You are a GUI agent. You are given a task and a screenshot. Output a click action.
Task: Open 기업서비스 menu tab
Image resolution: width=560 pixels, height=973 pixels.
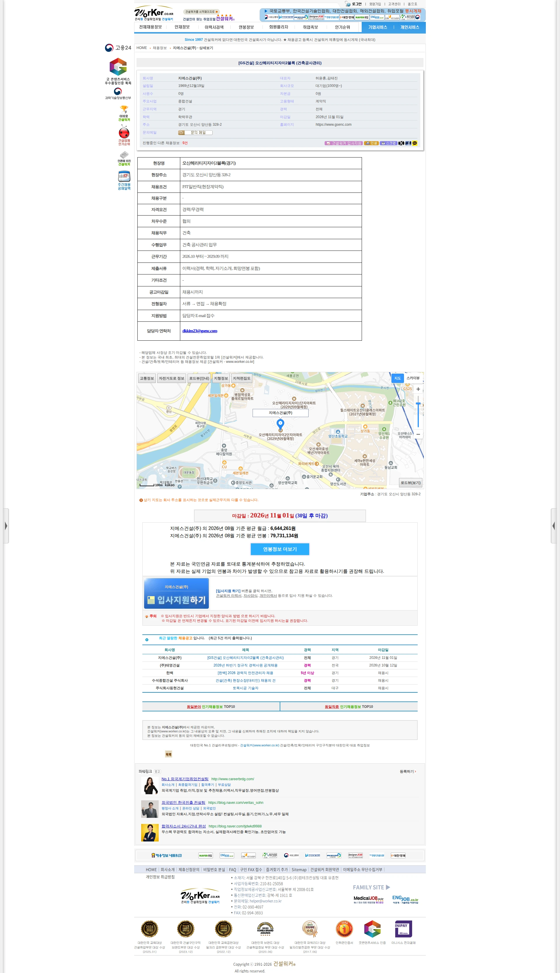[x=377, y=27]
